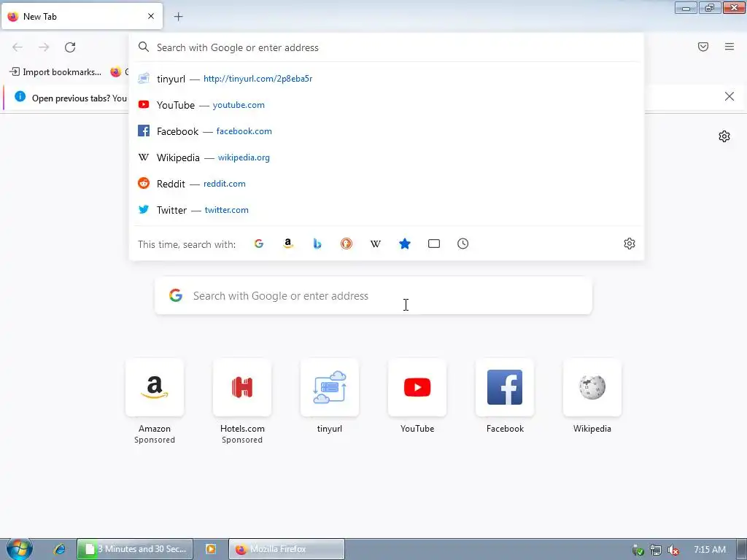This screenshot has width=747, height=560.
Task: Focus the page's Google search box
Action: (x=373, y=296)
